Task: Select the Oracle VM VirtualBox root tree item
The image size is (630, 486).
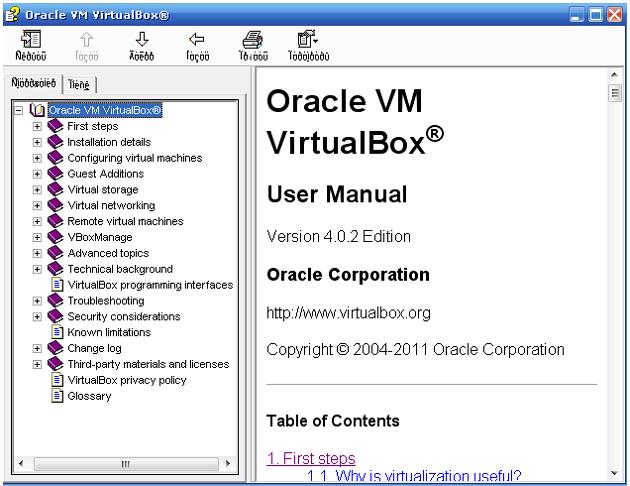Action: pos(105,110)
